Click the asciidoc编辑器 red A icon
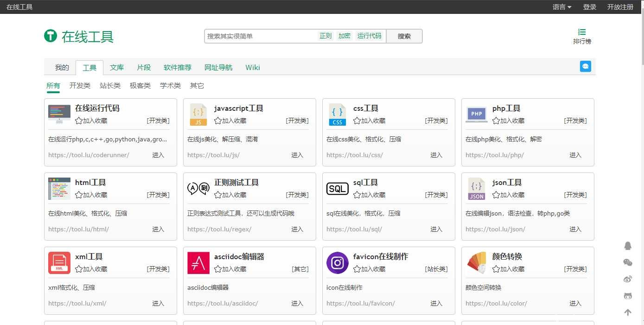This screenshot has height=325, width=644. click(x=198, y=263)
